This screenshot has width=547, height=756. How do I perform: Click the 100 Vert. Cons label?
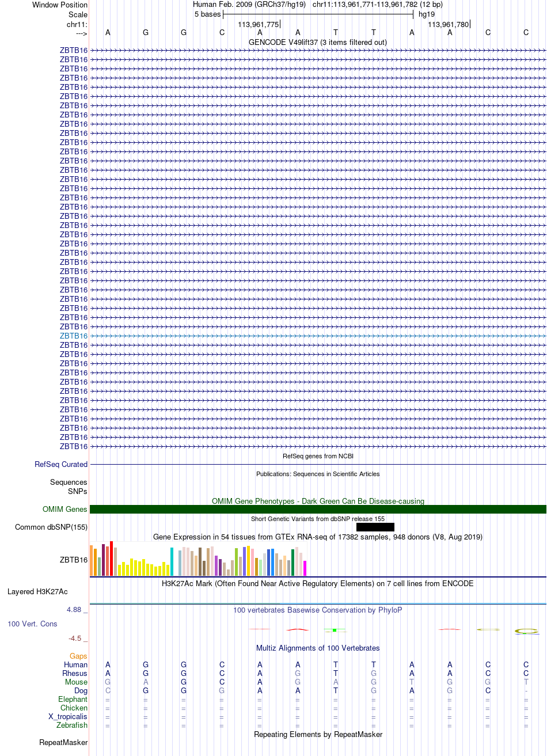(x=32, y=624)
